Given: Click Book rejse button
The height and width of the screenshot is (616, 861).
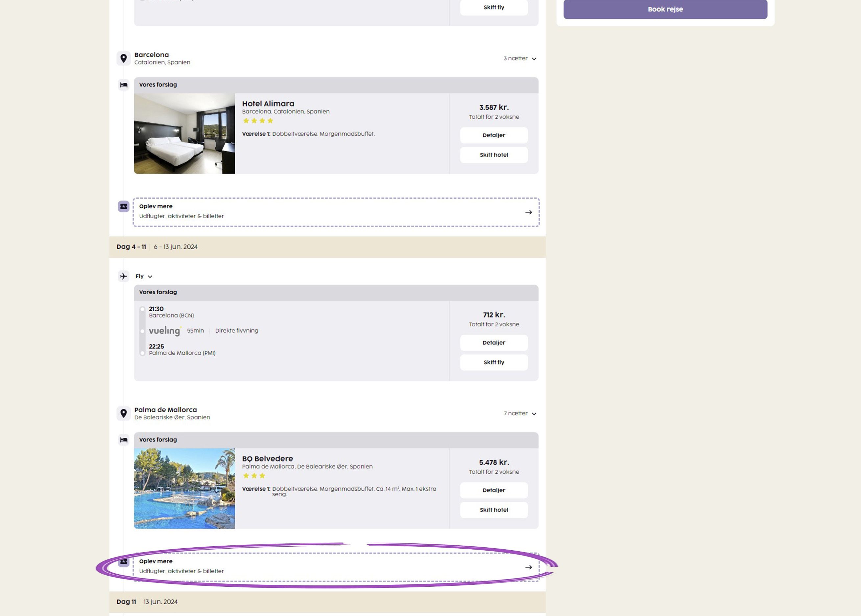Looking at the screenshot, I should 665,9.
